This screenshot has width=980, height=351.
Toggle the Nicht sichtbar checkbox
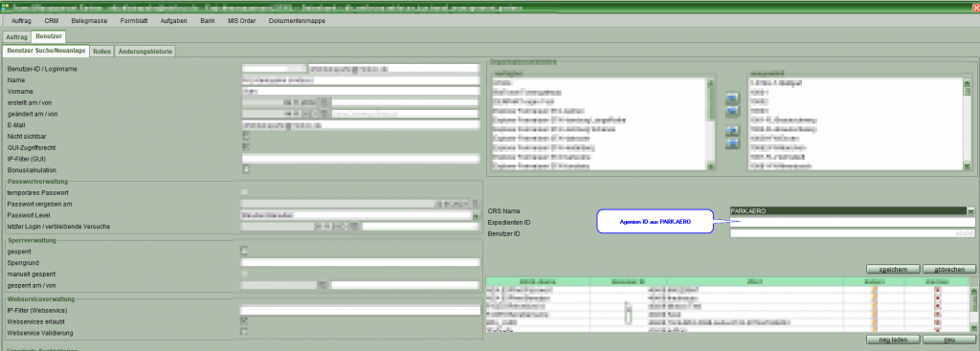click(246, 136)
